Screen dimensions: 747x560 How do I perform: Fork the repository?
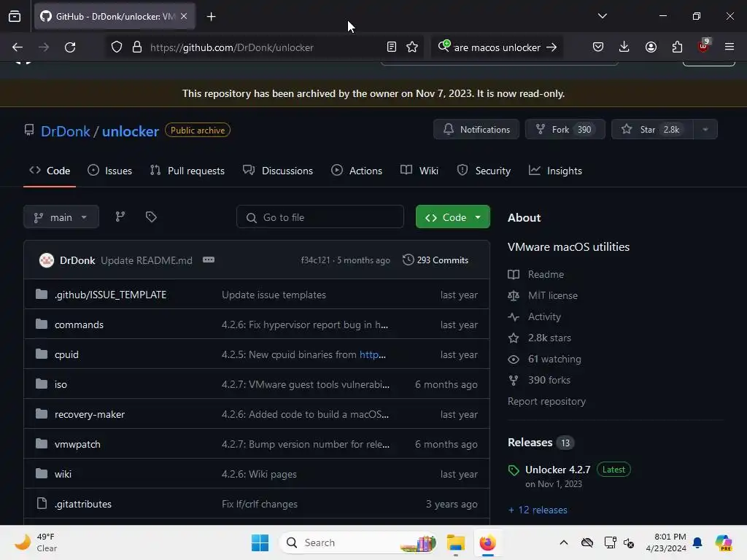[x=565, y=130]
